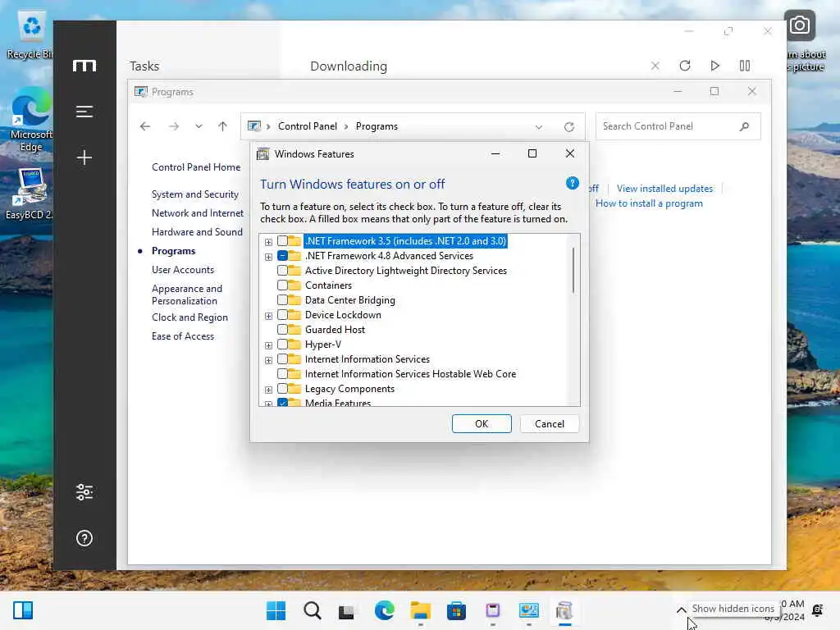Open Task View on the taskbar

pos(347,610)
